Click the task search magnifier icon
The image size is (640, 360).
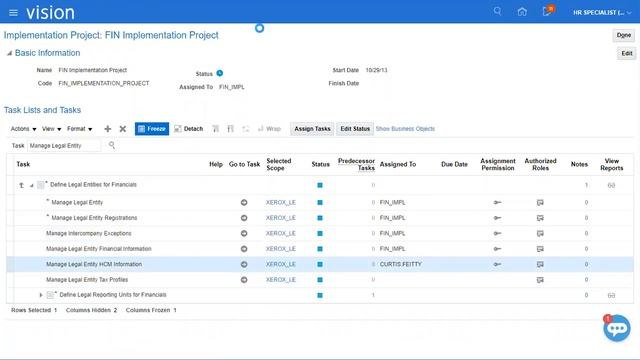[x=112, y=145]
